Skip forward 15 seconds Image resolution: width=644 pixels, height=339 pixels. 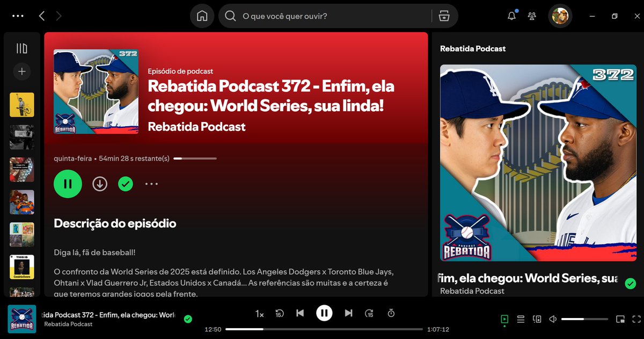click(369, 313)
